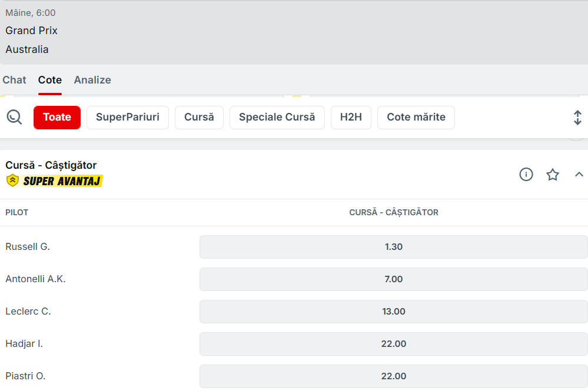This screenshot has width=588, height=391.
Task: Select Hadjar I. odds 22.00
Action: 393,344
